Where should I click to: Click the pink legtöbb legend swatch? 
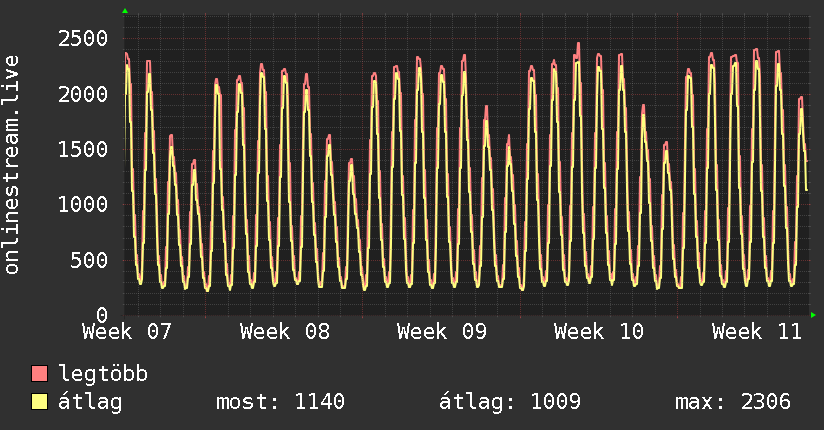coord(39,374)
